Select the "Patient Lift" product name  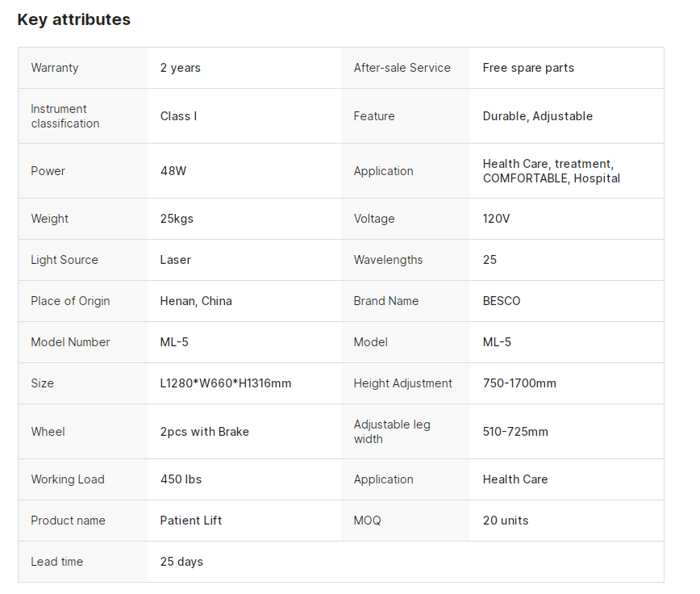(x=191, y=521)
